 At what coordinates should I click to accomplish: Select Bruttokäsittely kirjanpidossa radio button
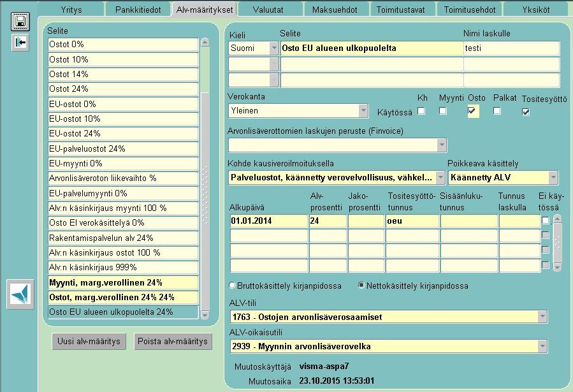[x=232, y=286]
